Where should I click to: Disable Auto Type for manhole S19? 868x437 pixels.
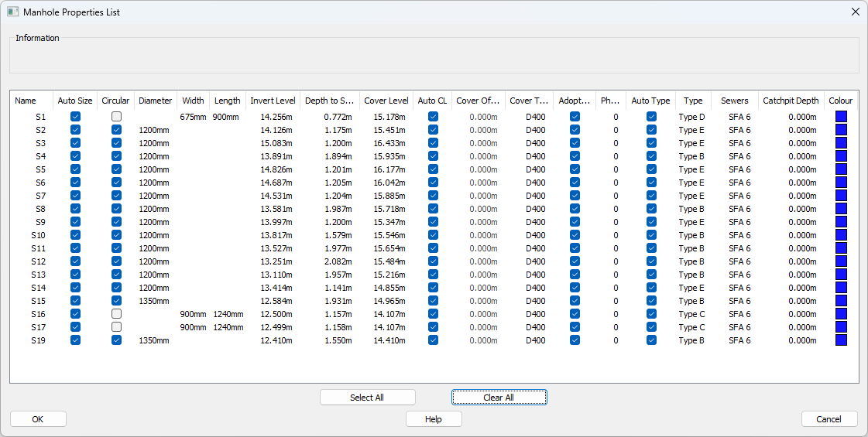(x=651, y=340)
